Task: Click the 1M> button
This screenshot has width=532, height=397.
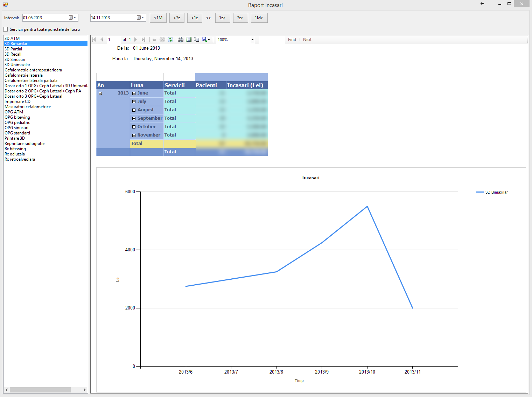Action: coord(259,18)
